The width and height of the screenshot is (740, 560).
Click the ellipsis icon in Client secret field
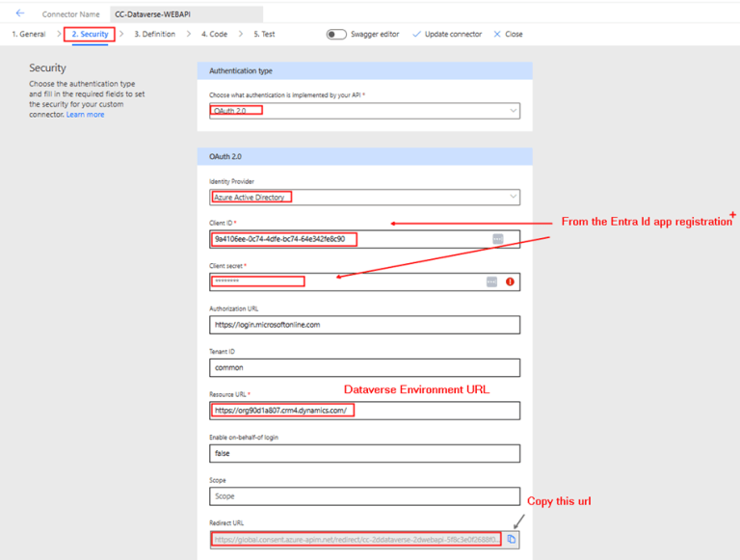point(491,281)
